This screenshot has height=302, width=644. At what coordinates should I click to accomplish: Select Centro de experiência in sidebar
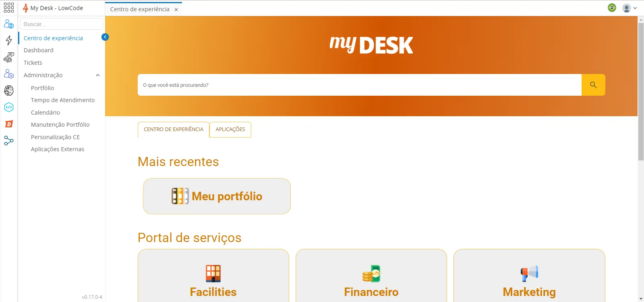(53, 38)
